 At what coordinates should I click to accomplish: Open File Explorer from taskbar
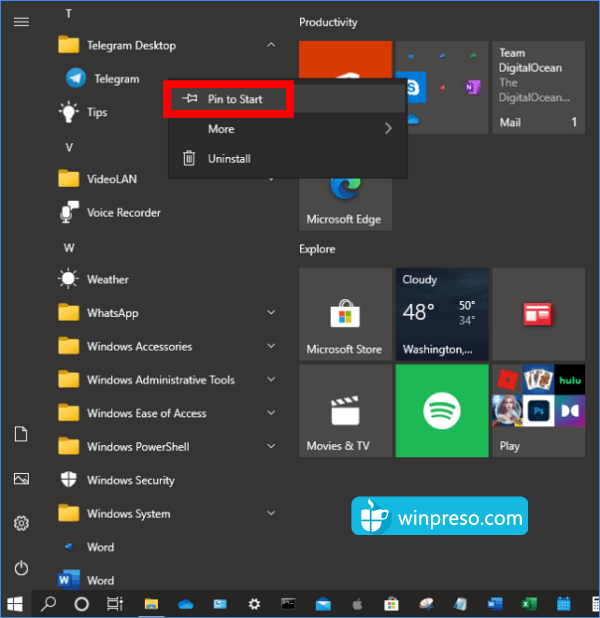(x=151, y=604)
